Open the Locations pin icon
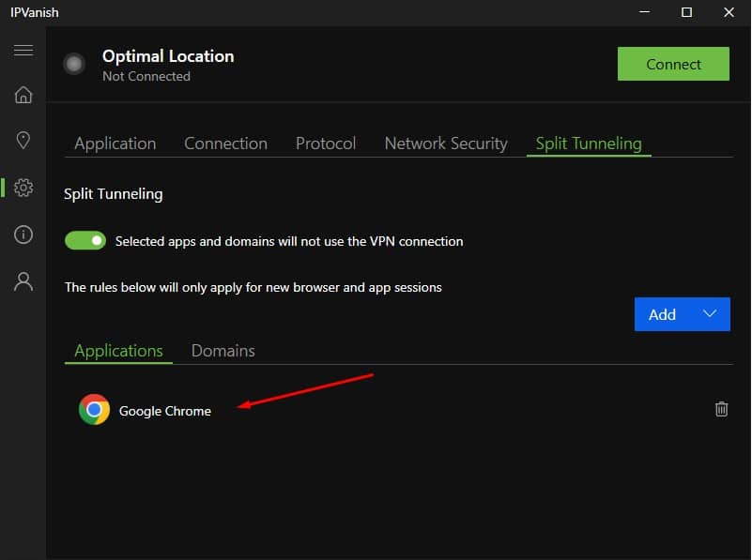The image size is (752, 560). 23,141
